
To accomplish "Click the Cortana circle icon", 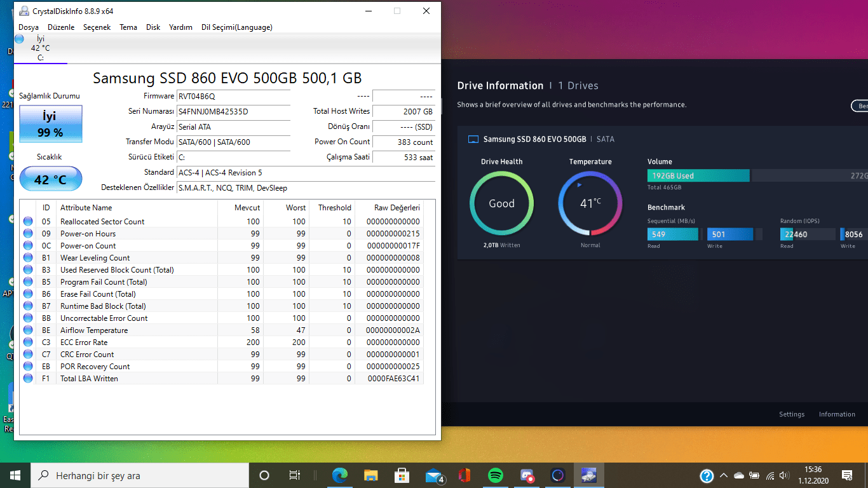I will 264,475.
